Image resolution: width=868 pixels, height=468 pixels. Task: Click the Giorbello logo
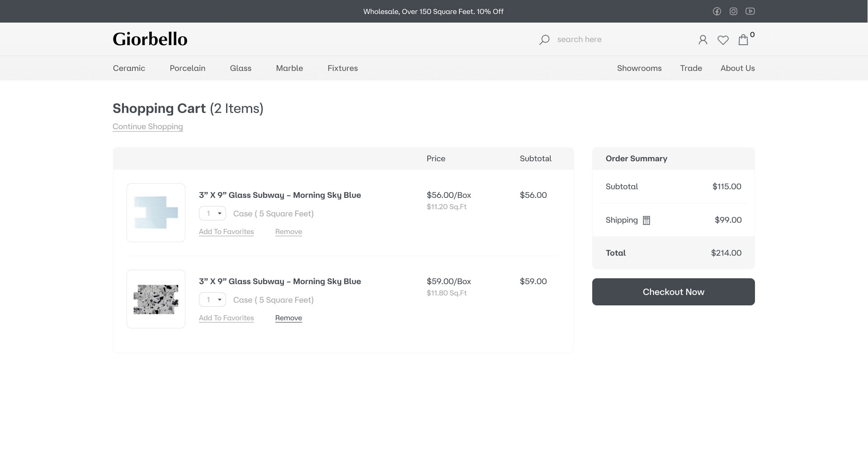[150, 39]
